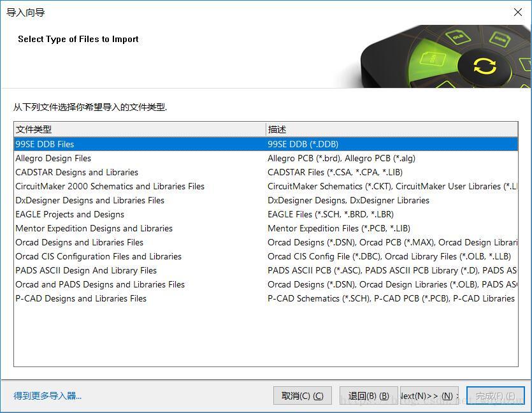Click Allegro PCB (*.brd) description cell
Screen dimensions: 532x413
click(x=341, y=158)
